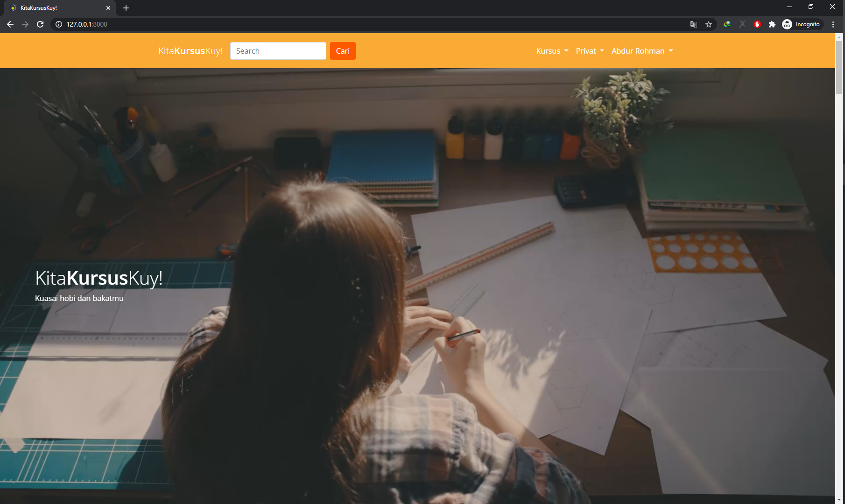Expand the Kursus dropdown menu

pyautogui.click(x=552, y=51)
